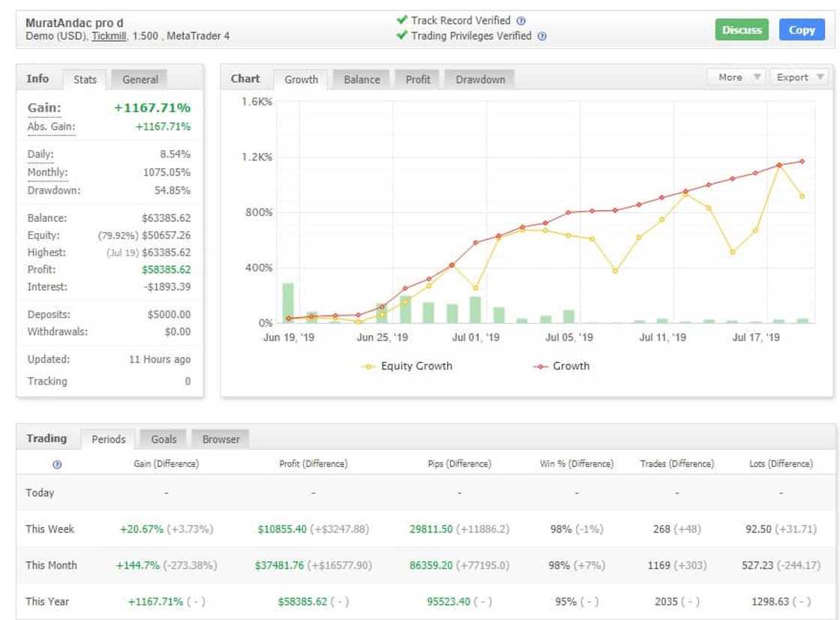Viewport: 840px width, 620px height.
Task: Open the Browser tab in Trading
Action: pyautogui.click(x=220, y=439)
